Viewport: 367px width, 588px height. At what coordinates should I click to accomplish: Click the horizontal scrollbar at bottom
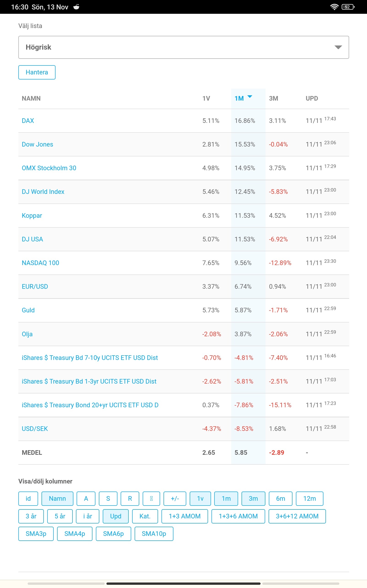tap(183, 583)
